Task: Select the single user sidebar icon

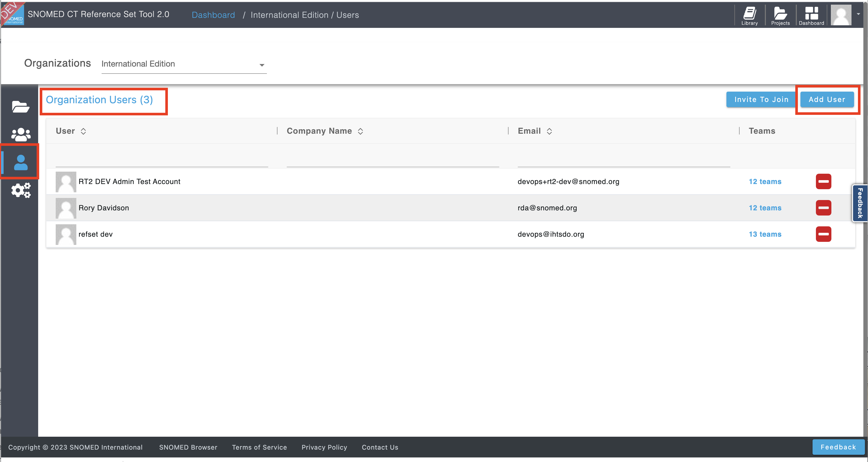Action: pos(21,162)
